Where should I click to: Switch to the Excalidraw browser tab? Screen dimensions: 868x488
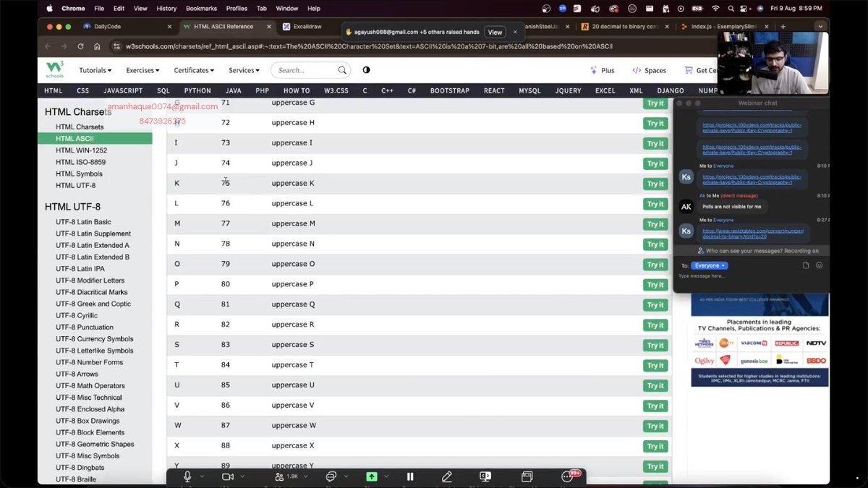(307, 26)
